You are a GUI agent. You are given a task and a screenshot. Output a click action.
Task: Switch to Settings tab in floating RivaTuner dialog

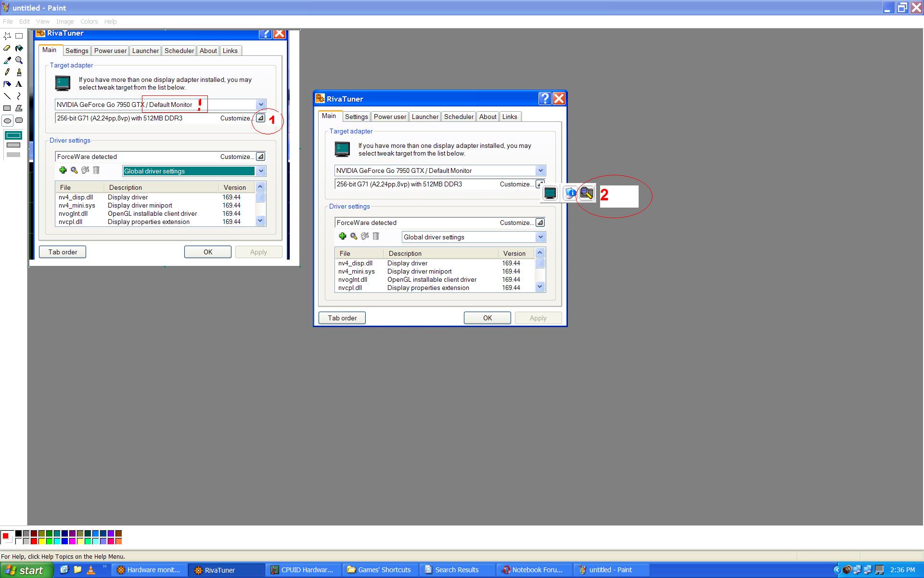[x=356, y=117]
